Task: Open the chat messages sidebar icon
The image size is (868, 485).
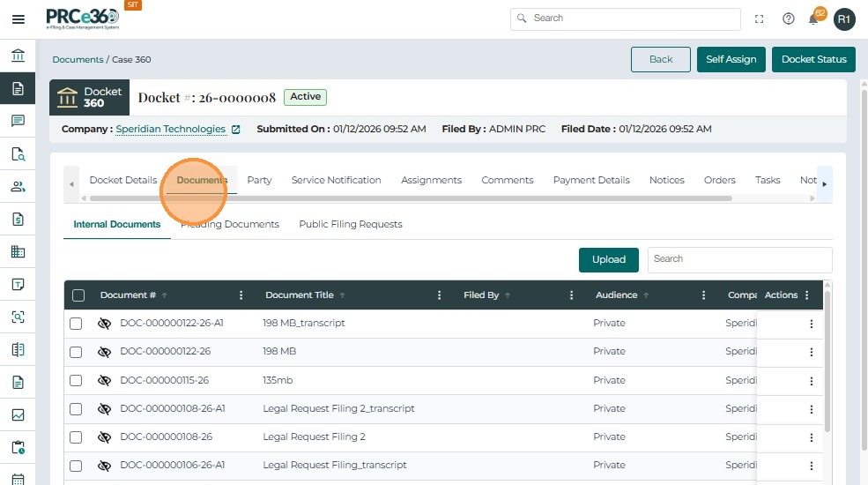Action: tap(18, 121)
